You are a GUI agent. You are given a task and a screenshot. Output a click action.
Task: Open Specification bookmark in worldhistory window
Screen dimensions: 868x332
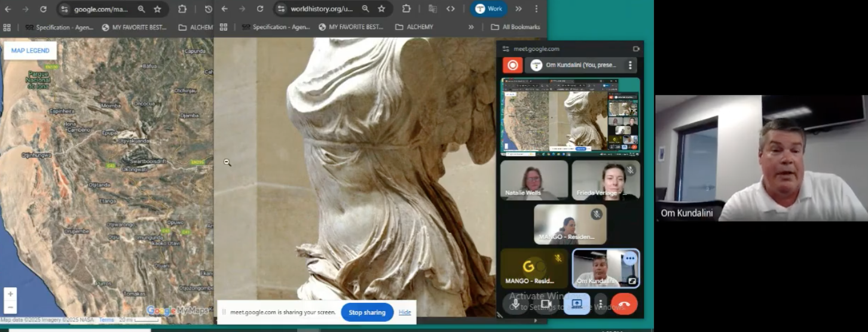pyautogui.click(x=276, y=27)
